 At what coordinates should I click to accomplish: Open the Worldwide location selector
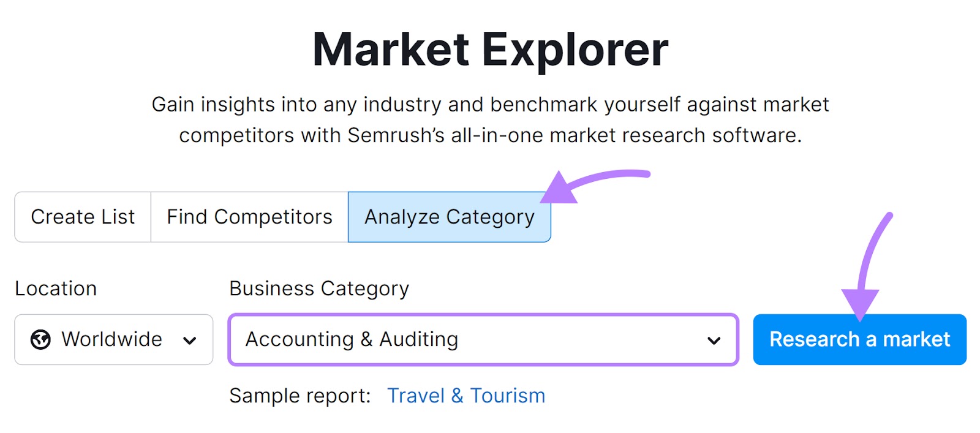pyautogui.click(x=113, y=339)
